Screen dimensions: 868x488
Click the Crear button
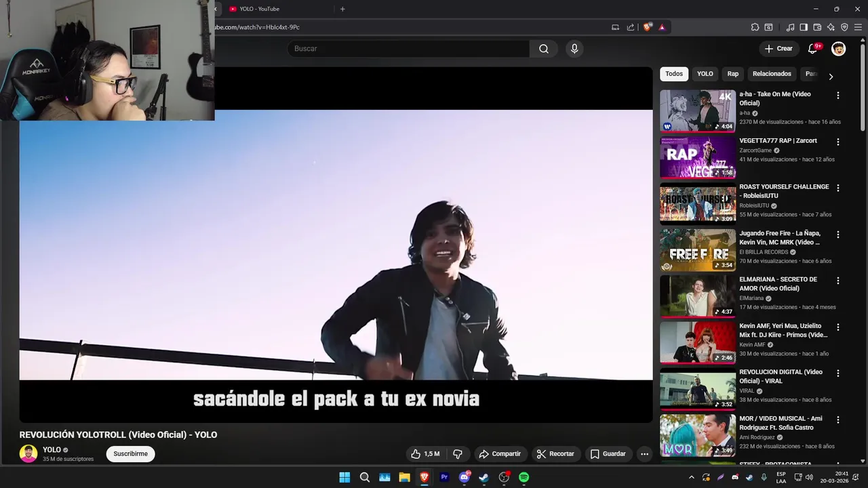(778, 49)
